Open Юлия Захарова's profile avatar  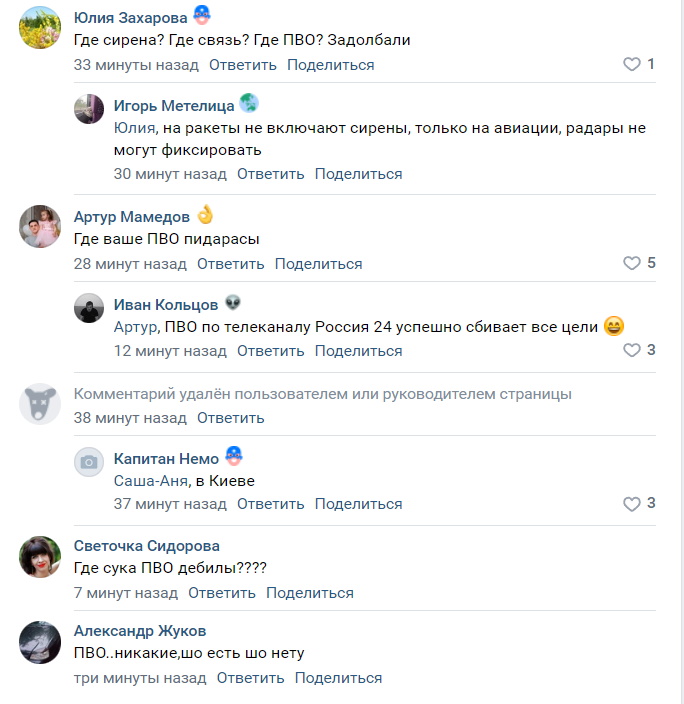40,28
